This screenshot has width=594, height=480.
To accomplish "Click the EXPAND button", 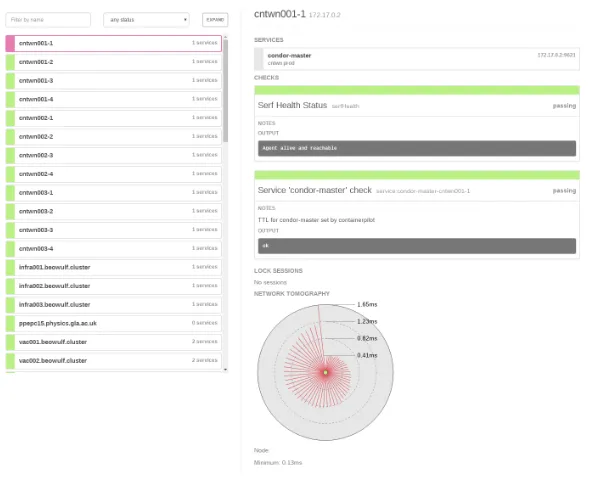I will (215, 20).
